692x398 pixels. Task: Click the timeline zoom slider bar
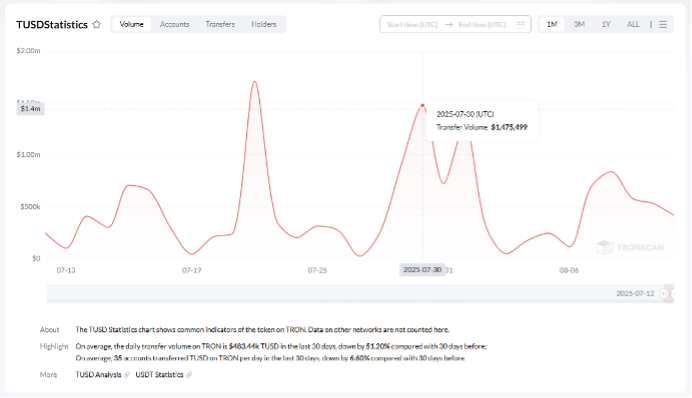click(360, 293)
